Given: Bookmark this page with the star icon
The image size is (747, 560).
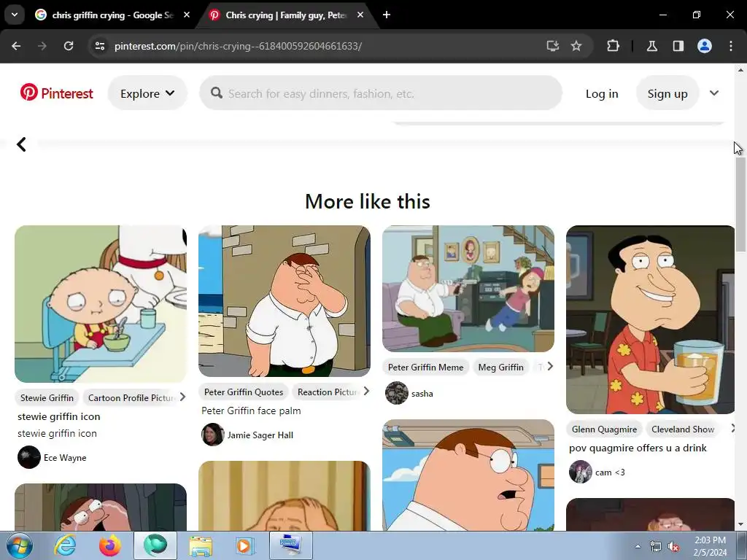Looking at the screenshot, I should pos(576,46).
